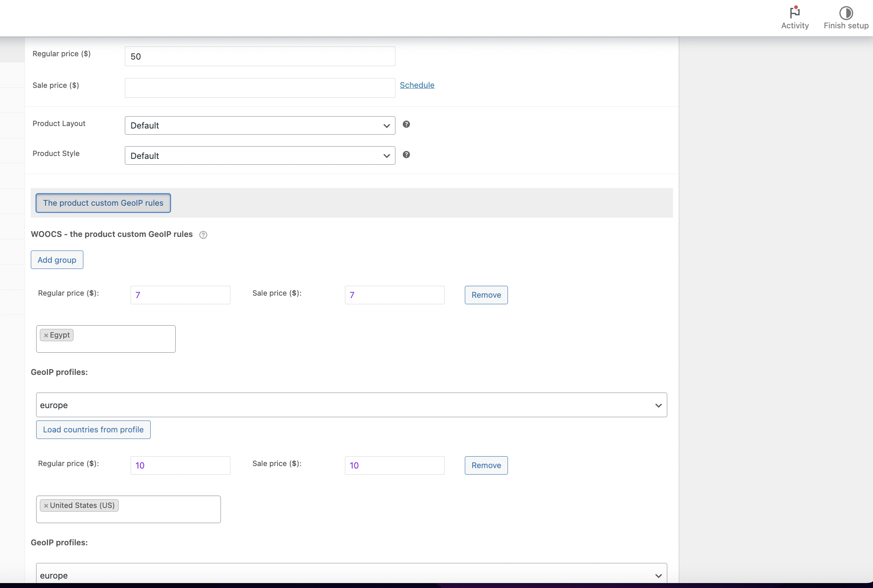Remove the price group for United States

(486, 465)
